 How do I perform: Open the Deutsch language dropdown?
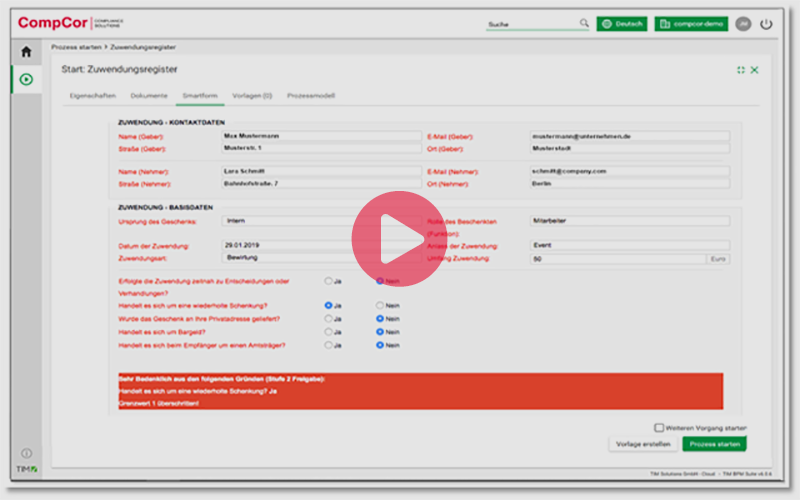pyautogui.click(x=621, y=24)
